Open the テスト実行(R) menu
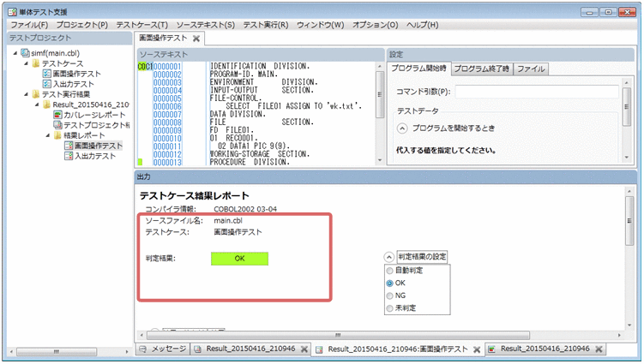Viewport: 644px width, 364px height. pyautogui.click(x=266, y=25)
